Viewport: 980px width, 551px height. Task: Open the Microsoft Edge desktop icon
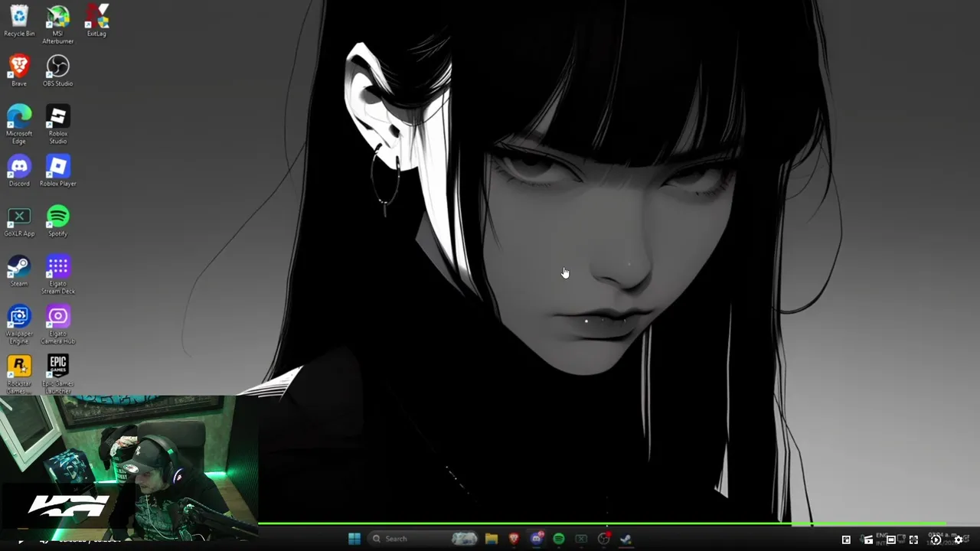pyautogui.click(x=19, y=124)
